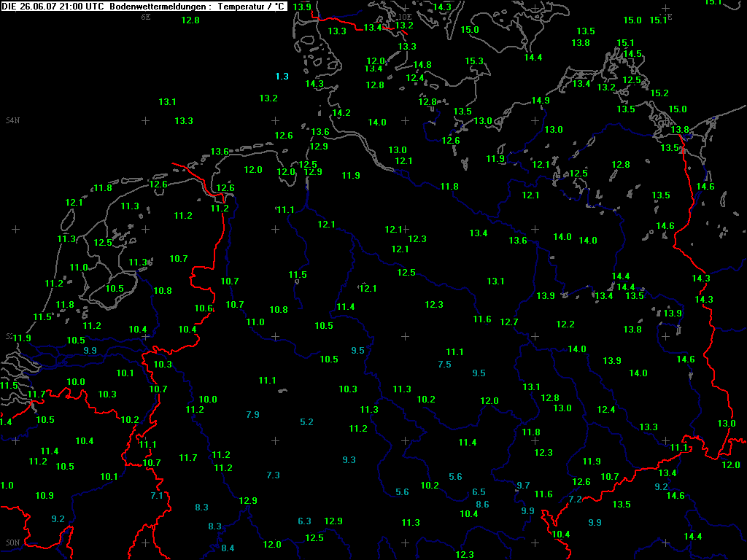747x560 pixels.
Task: Click the 8.4 station value
Action: coord(228,548)
